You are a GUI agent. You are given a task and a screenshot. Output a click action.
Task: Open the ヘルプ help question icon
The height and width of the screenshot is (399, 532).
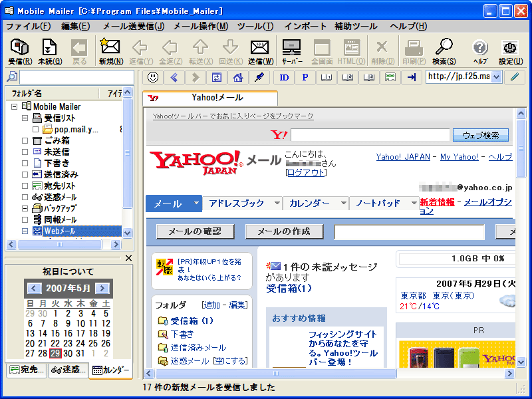click(x=480, y=51)
